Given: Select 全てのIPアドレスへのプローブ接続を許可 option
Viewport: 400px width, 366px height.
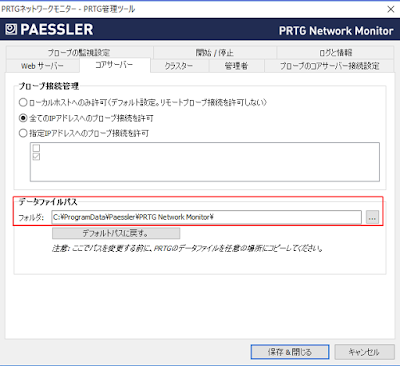Looking at the screenshot, I should 23,118.
